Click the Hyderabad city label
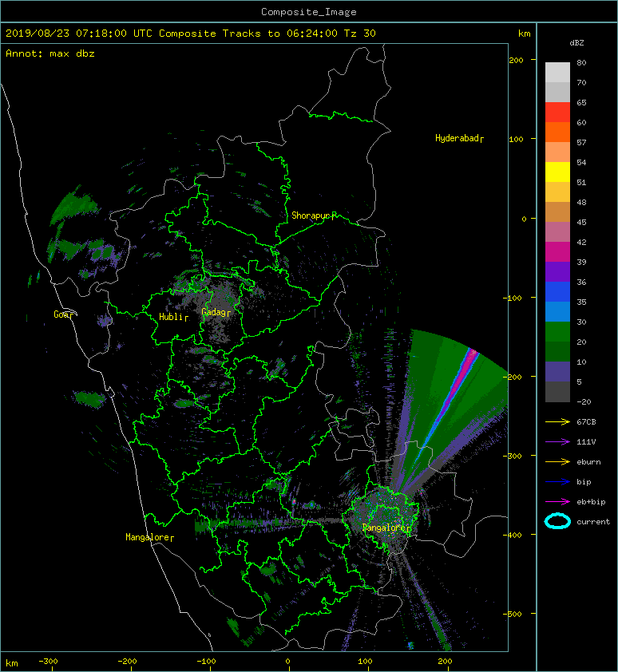Image resolution: width=618 pixels, height=672 pixels. coord(458,138)
